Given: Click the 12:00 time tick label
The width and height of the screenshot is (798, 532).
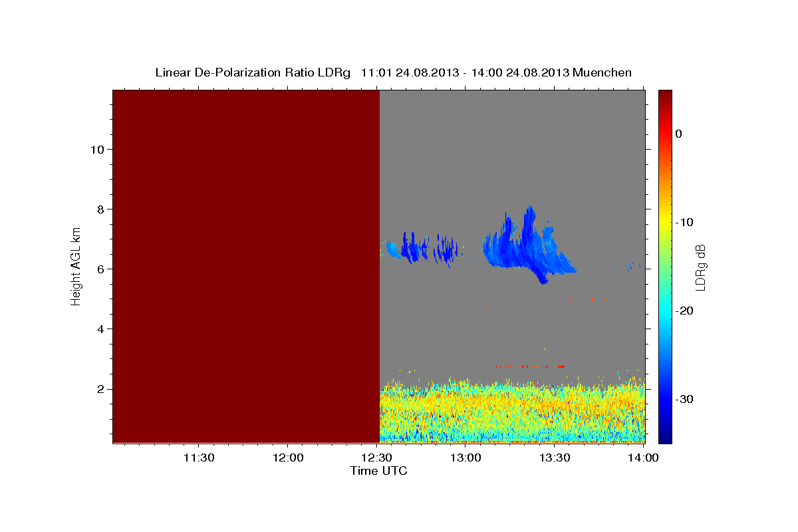Looking at the screenshot, I should (x=287, y=458).
